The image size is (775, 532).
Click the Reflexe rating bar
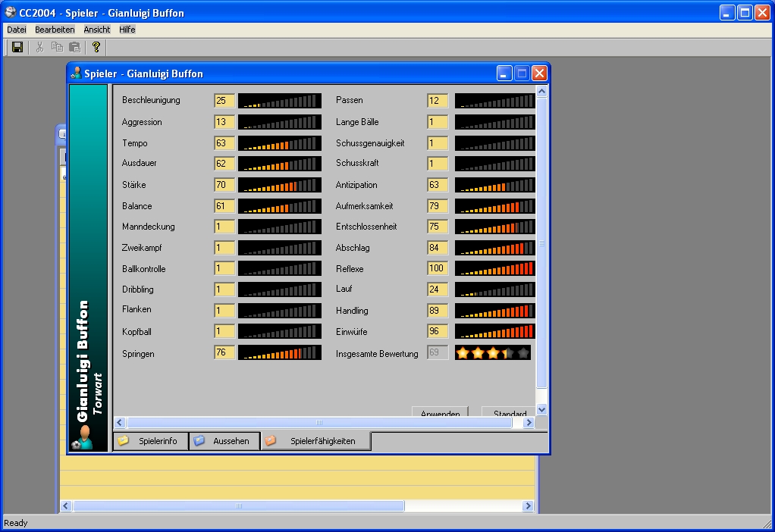coord(494,268)
